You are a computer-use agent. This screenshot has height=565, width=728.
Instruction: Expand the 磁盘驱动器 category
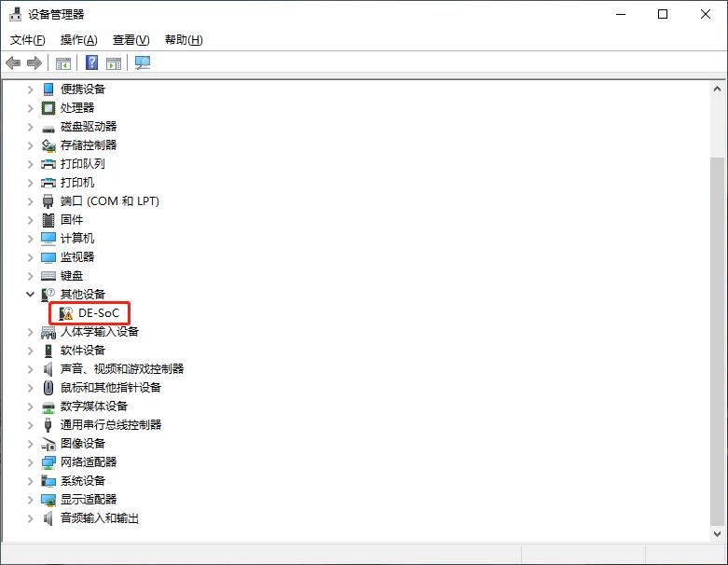tap(30, 127)
